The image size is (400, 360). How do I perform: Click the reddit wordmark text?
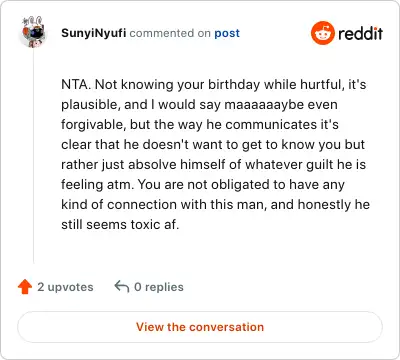361,33
